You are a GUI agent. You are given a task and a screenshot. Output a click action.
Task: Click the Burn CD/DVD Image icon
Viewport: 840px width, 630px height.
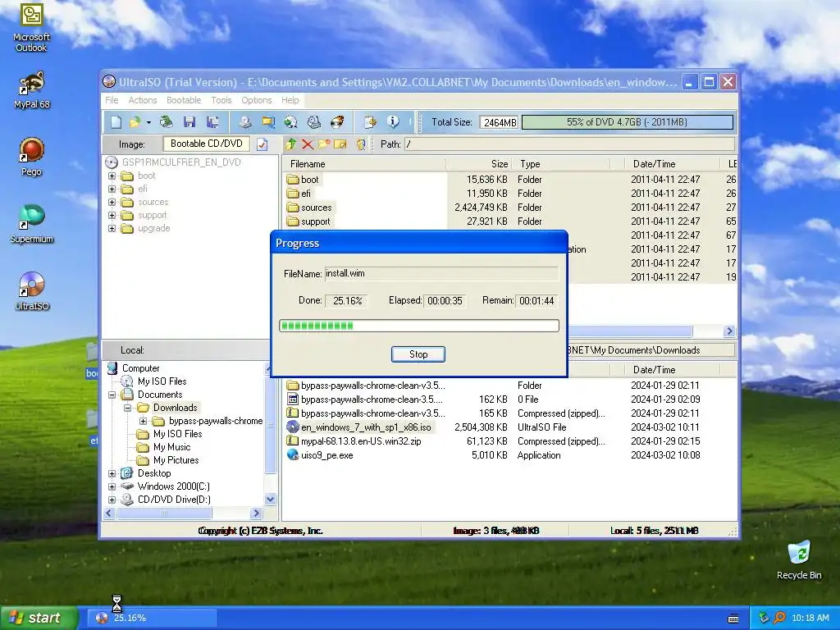tap(337, 122)
